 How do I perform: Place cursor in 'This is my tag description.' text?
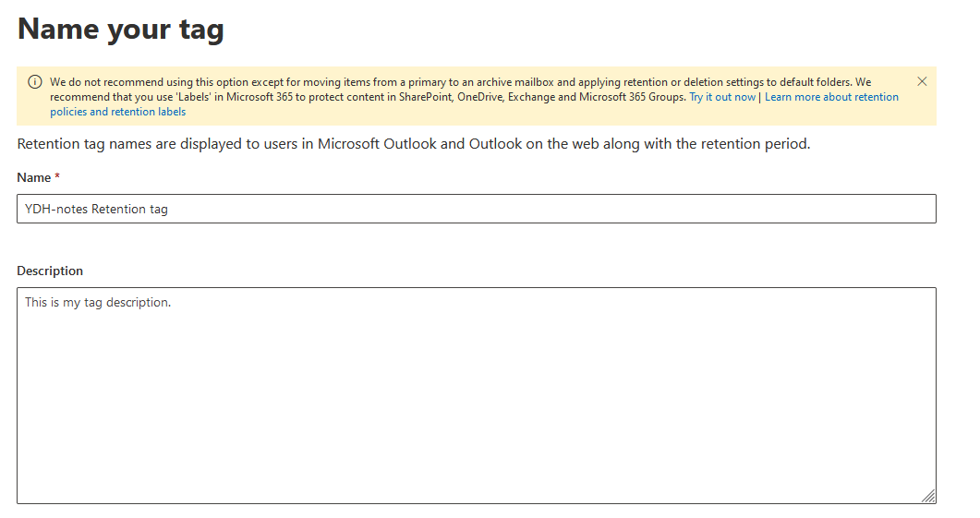[97, 303]
